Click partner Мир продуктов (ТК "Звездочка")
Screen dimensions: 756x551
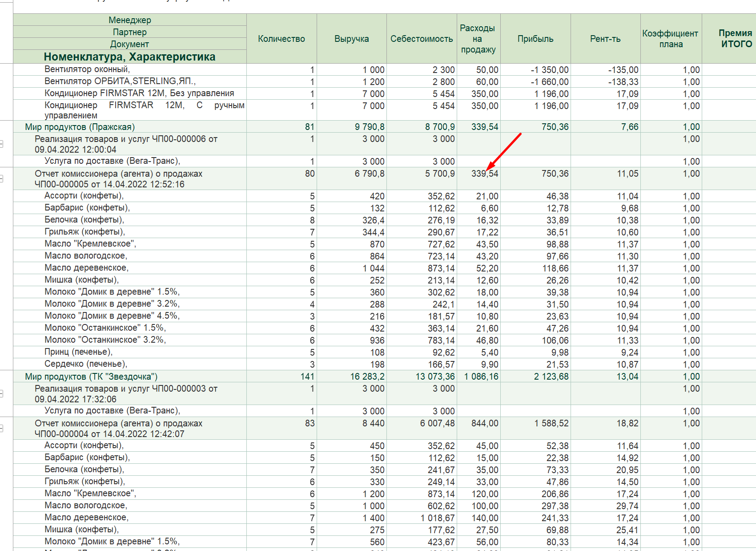(x=91, y=377)
